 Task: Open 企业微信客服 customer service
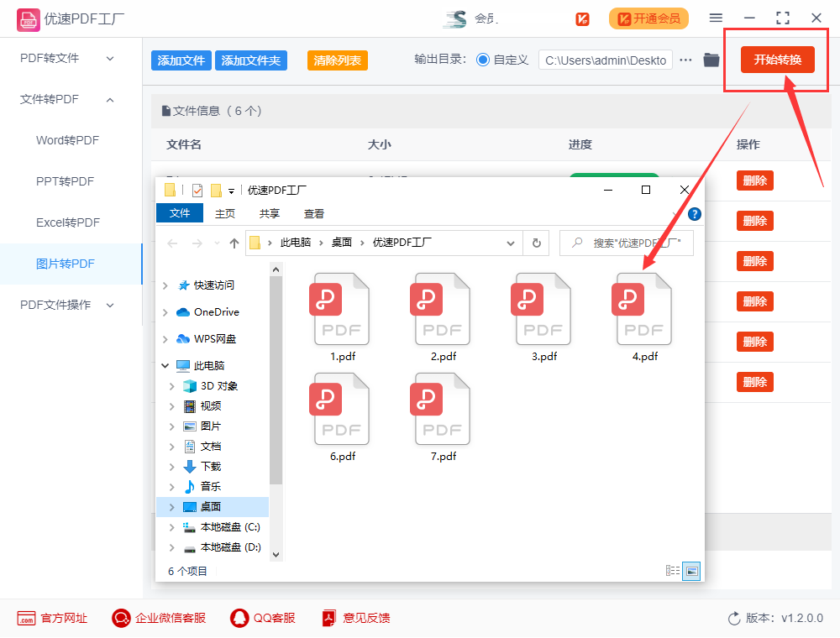(160, 618)
